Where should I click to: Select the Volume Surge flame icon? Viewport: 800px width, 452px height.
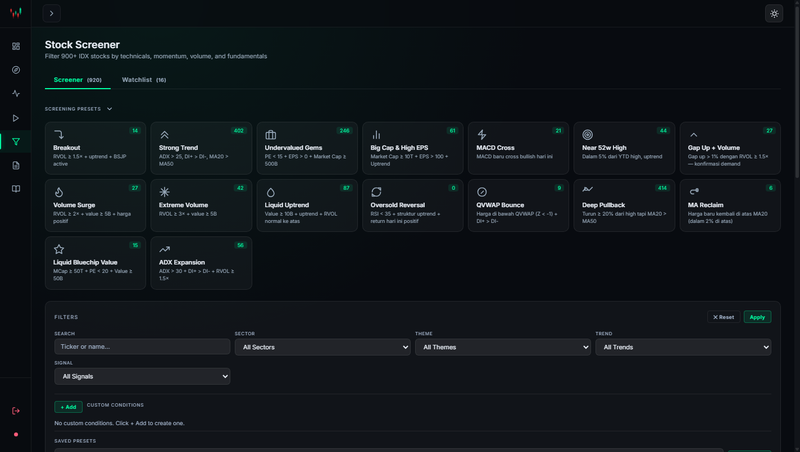tap(59, 192)
